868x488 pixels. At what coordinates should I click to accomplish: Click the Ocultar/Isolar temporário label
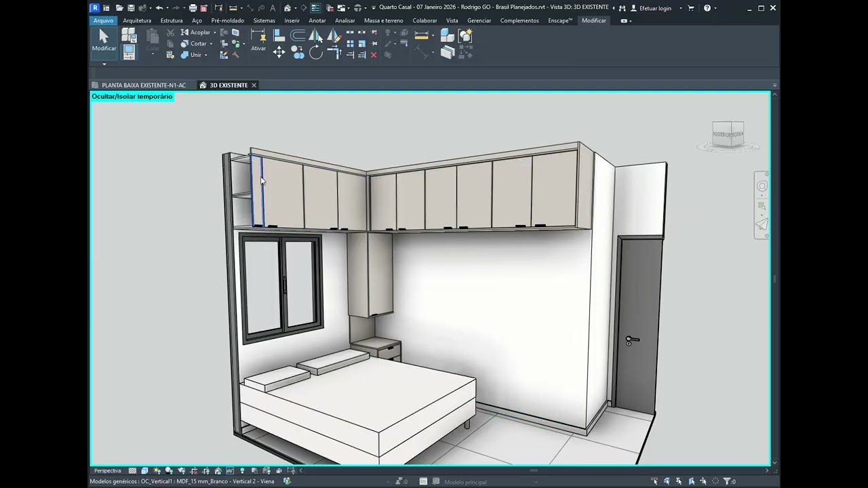pyautogui.click(x=132, y=97)
